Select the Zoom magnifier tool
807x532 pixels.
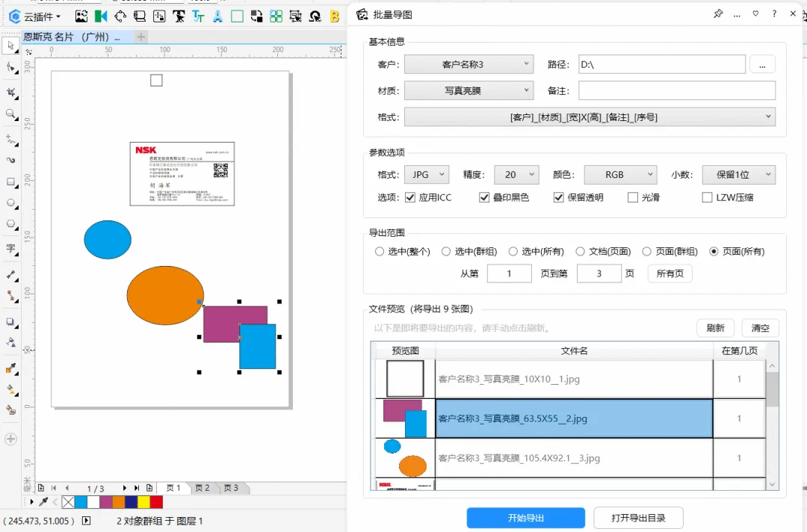click(x=10, y=114)
